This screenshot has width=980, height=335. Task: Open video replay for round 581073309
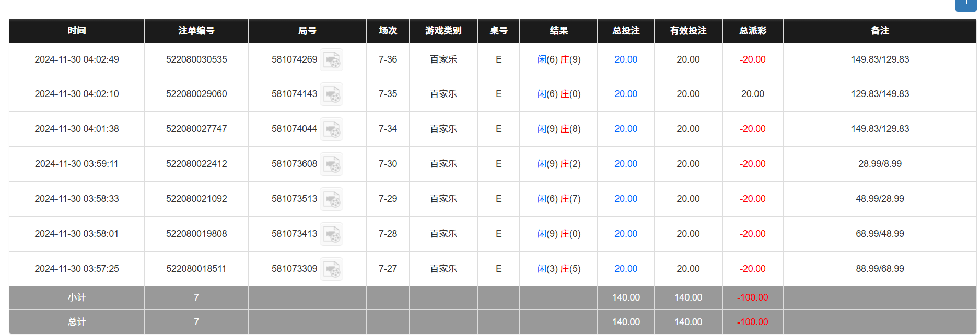(x=331, y=269)
